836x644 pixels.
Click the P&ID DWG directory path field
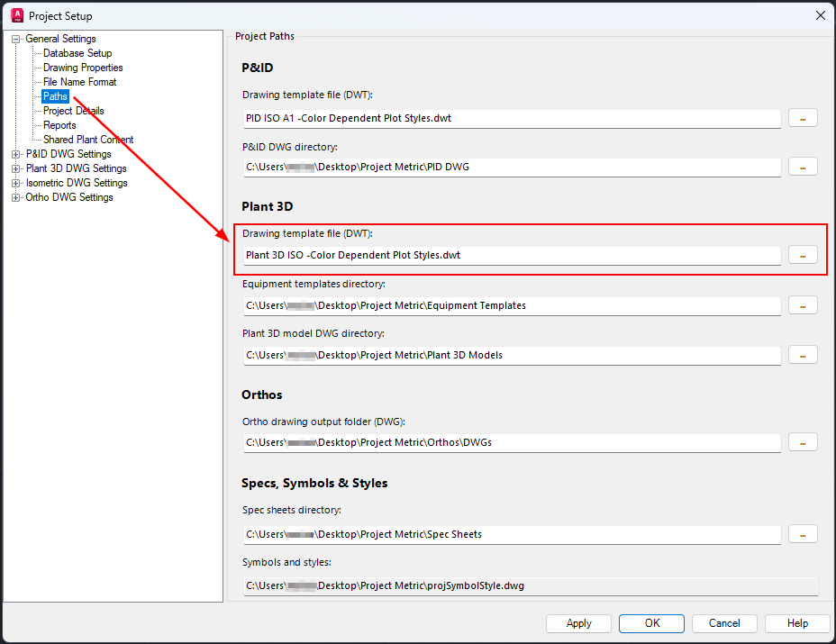tap(513, 167)
